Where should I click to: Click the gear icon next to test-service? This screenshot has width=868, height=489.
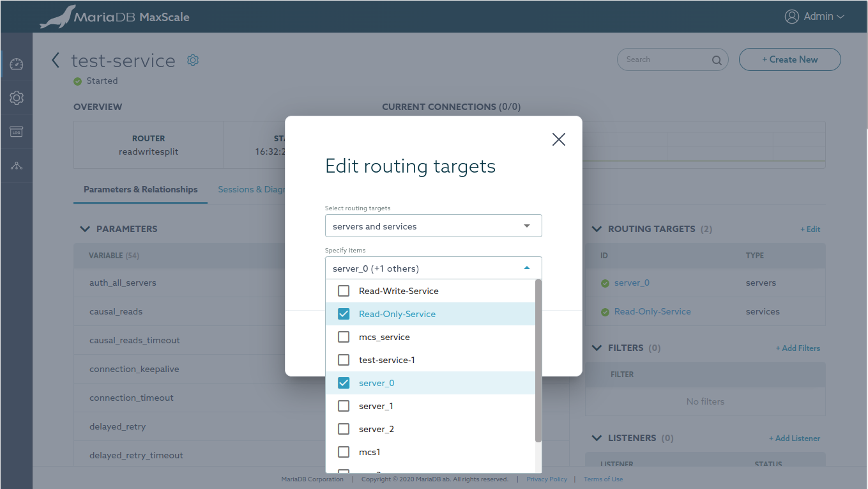tap(193, 60)
